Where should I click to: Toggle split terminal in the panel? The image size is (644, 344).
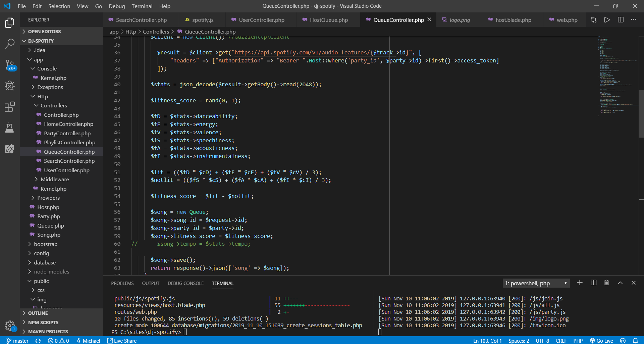pos(593,283)
